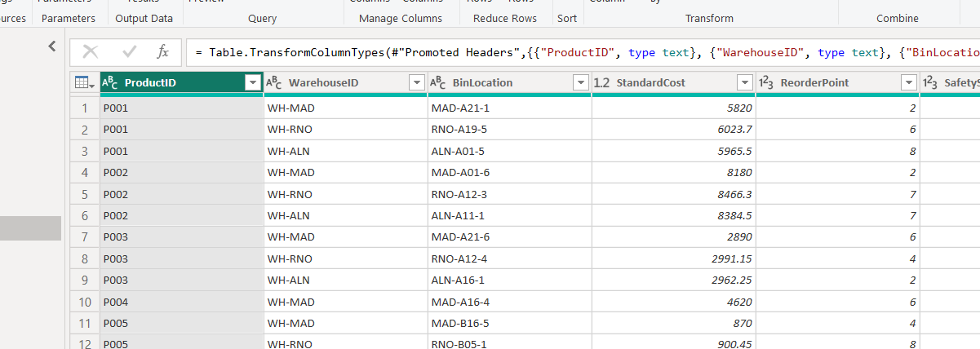The image size is (980, 349).
Task: Click the ALN-A11-1 bin location cell
Action: coord(509,215)
